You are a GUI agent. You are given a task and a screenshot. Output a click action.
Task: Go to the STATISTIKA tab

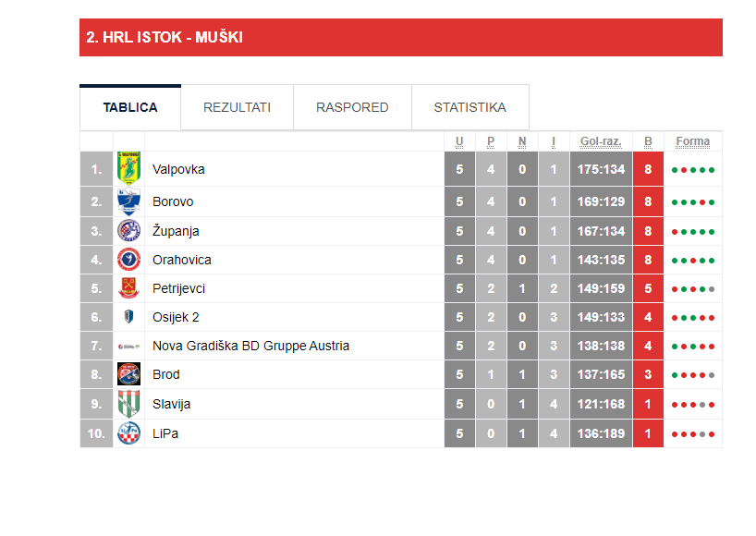point(469,107)
